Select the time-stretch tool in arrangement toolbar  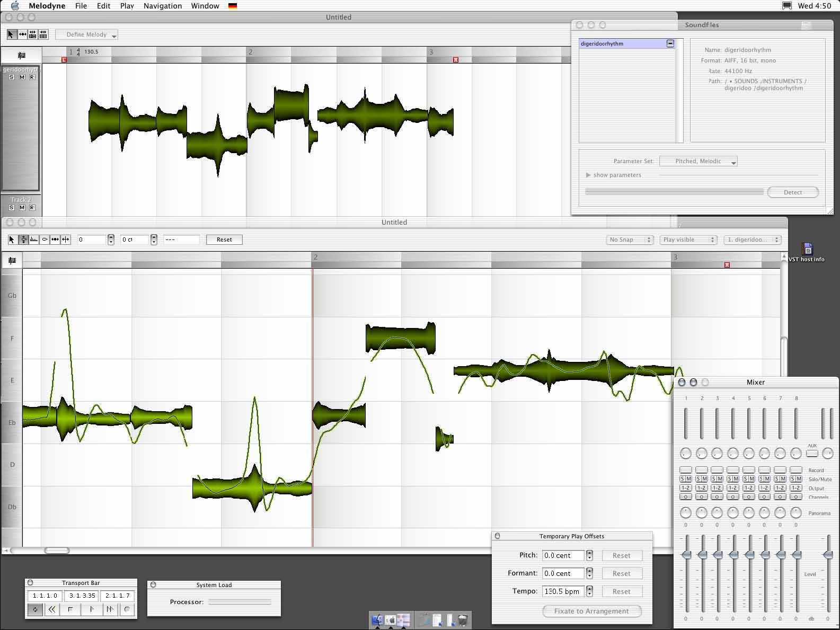click(x=22, y=34)
